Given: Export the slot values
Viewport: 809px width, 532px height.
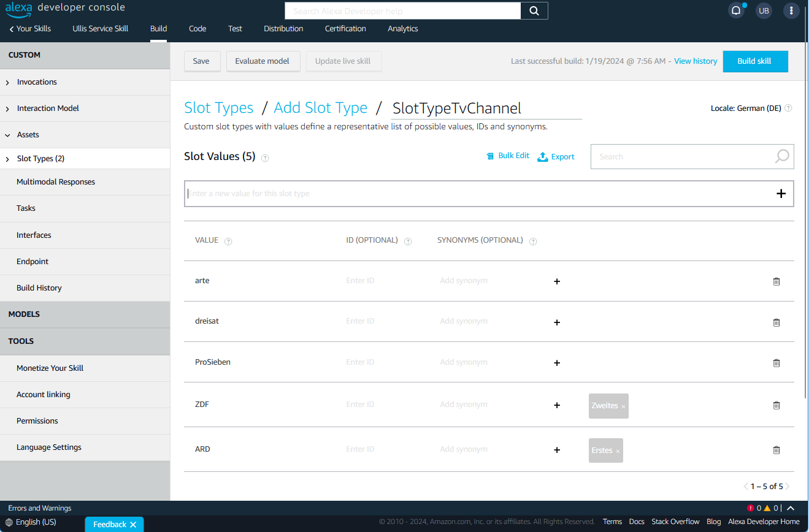Looking at the screenshot, I should (556, 157).
